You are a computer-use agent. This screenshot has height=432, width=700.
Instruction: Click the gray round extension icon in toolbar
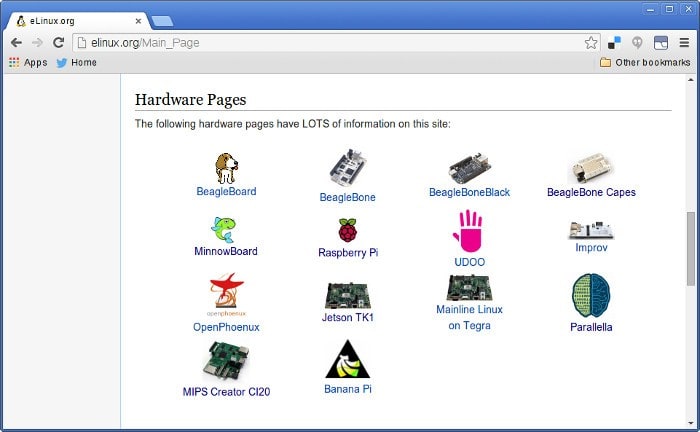[x=637, y=43]
